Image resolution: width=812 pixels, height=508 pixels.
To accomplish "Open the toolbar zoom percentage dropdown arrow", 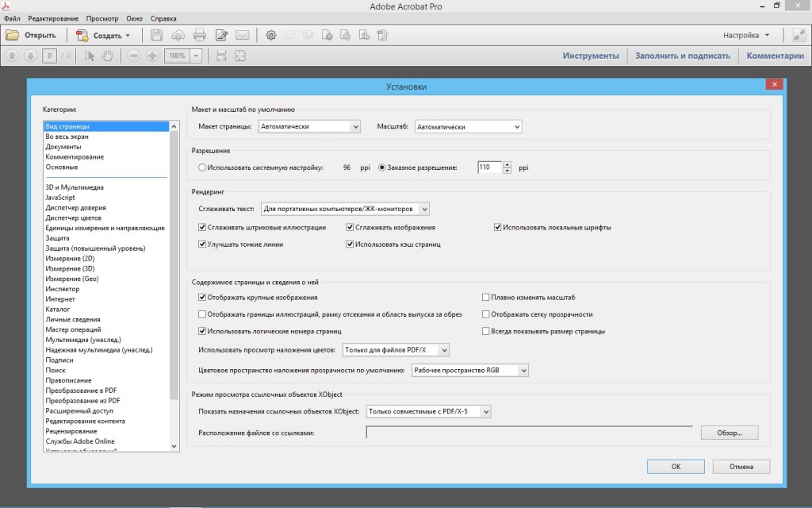I will click(x=197, y=56).
